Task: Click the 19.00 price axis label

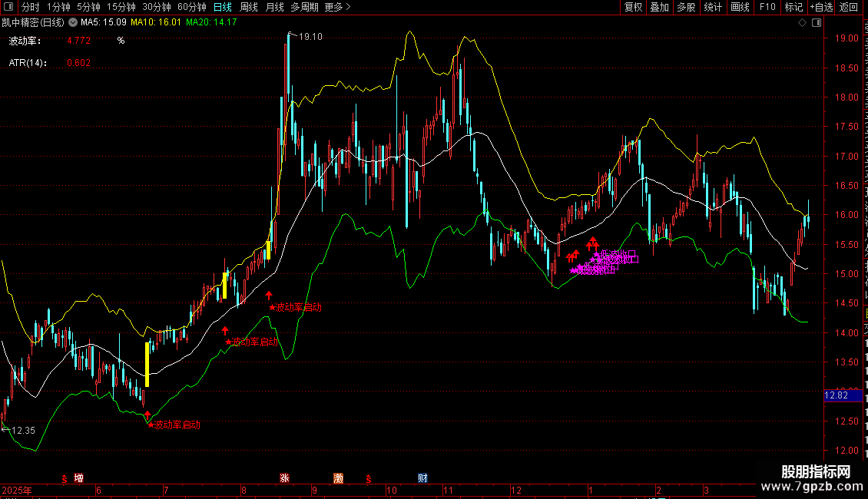Action: (x=846, y=38)
